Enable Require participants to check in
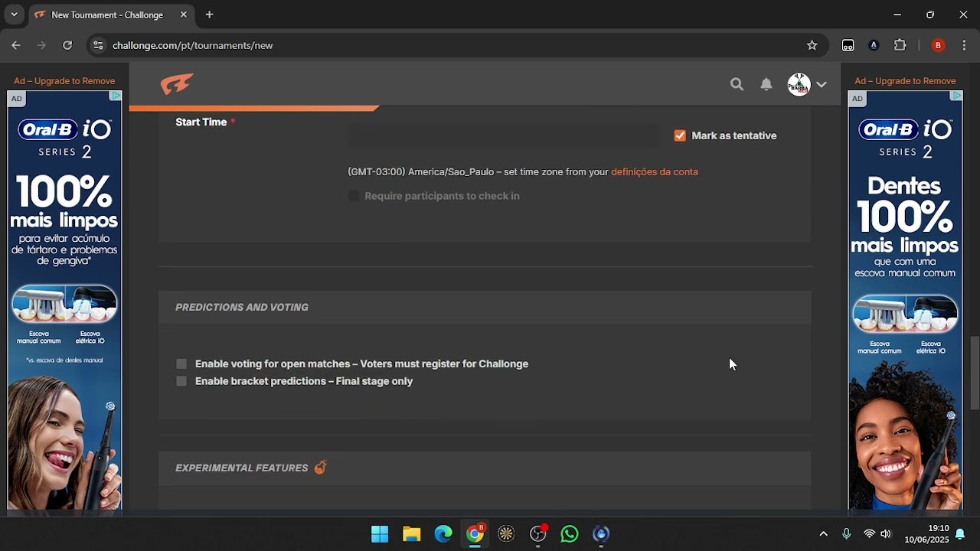Image resolution: width=980 pixels, height=551 pixels. coord(353,196)
